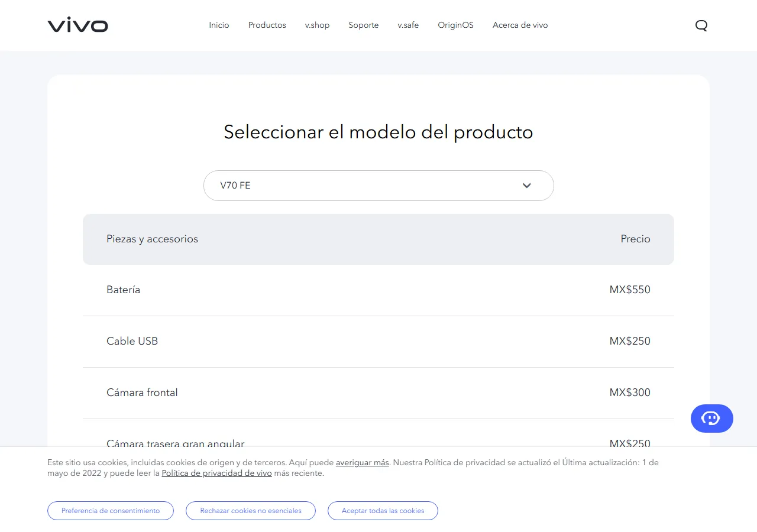The image size is (757, 532).
Task: Click the Precio column header
Action: (x=636, y=239)
